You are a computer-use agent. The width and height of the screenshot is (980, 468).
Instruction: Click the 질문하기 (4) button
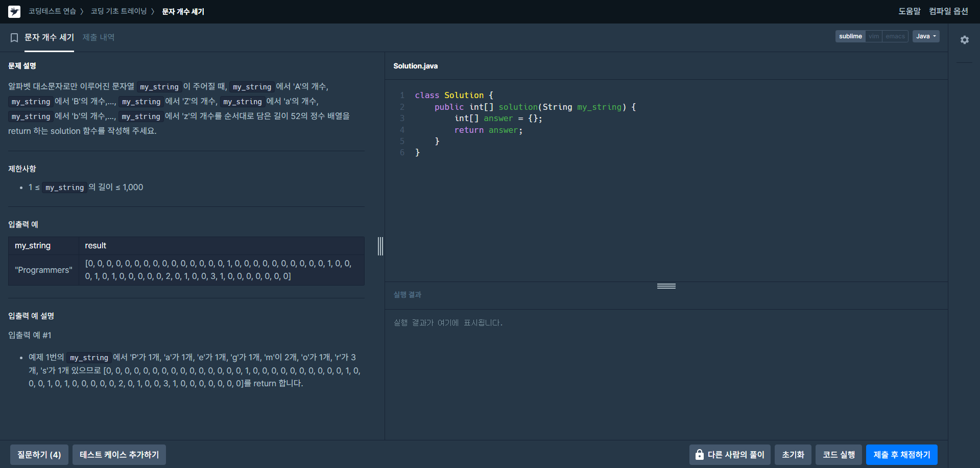(39, 455)
